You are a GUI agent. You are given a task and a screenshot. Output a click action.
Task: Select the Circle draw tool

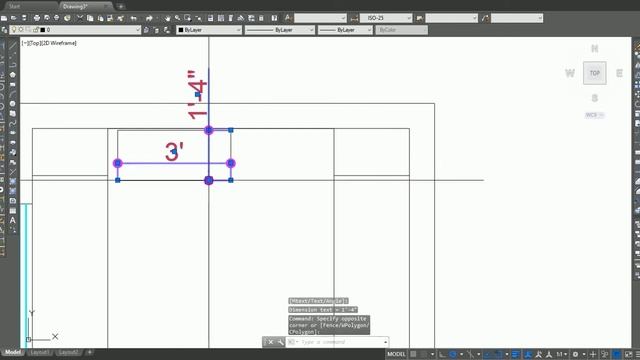pos(13,104)
